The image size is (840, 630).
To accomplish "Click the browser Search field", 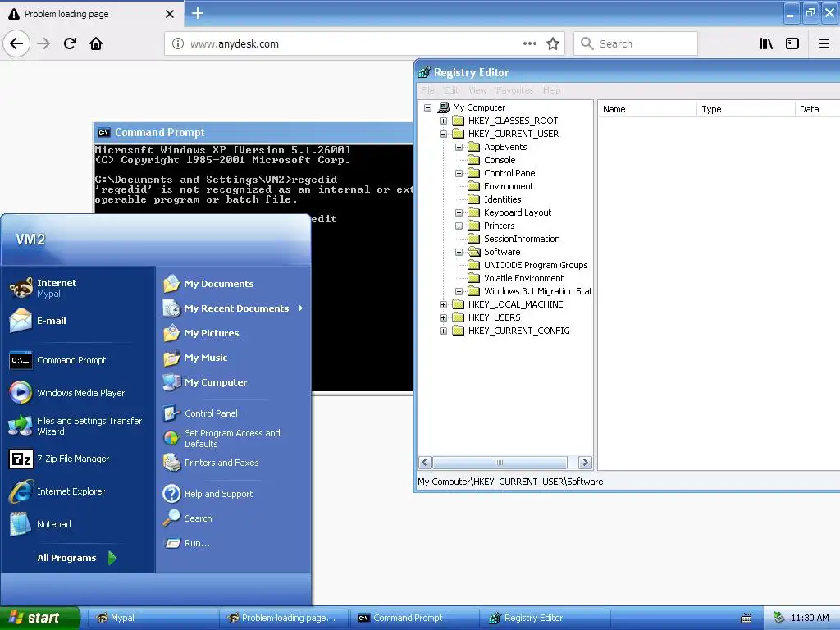I will pos(636,43).
